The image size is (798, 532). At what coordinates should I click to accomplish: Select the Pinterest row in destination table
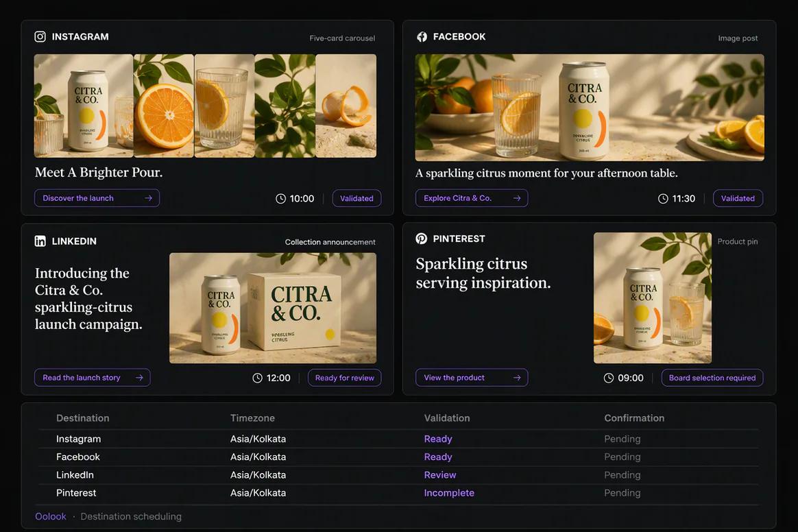(398, 493)
